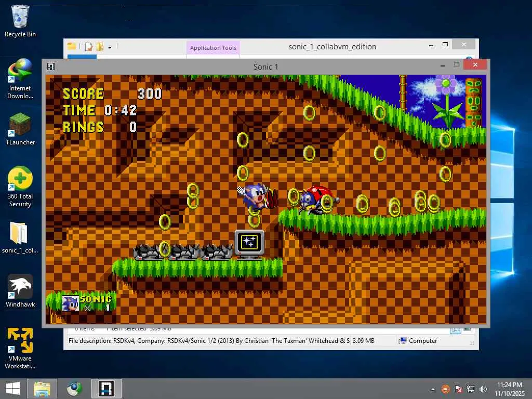
Task: Switch Explorer to large icons view
Action: 467,329
